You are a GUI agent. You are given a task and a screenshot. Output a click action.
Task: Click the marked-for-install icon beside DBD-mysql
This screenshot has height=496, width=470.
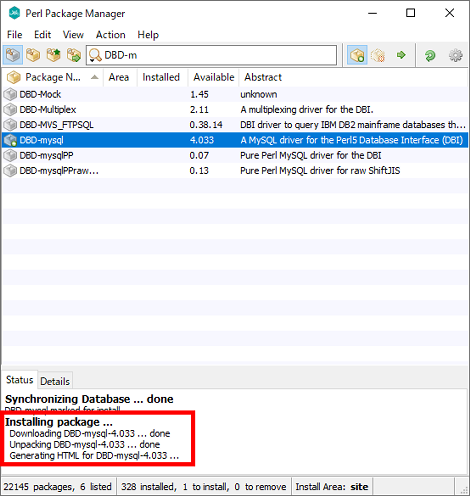pyautogui.click(x=10, y=140)
